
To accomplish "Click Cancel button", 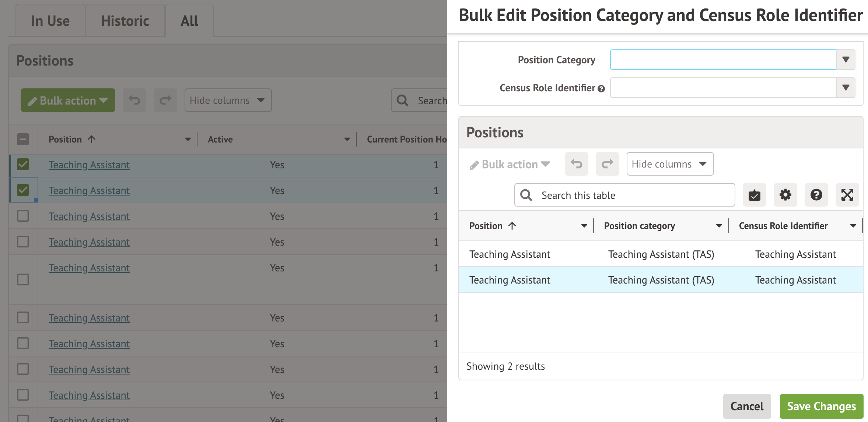I will [747, 406].
